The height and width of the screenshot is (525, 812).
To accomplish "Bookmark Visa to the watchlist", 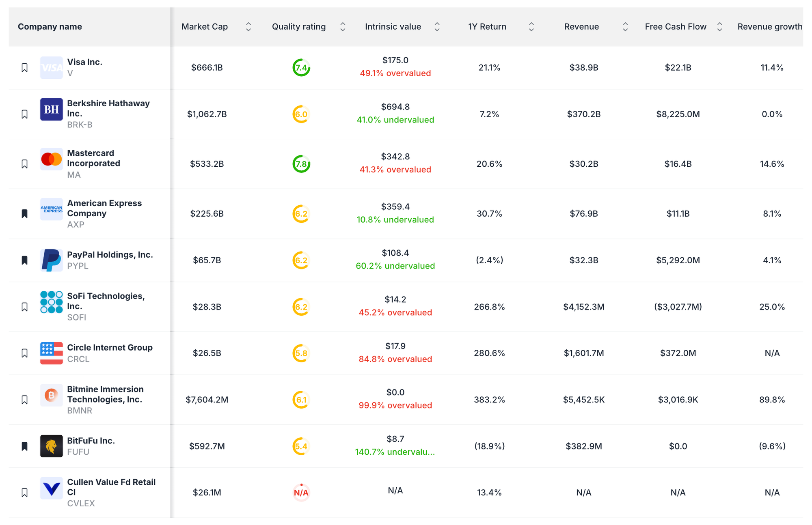I will click(24, 67).
